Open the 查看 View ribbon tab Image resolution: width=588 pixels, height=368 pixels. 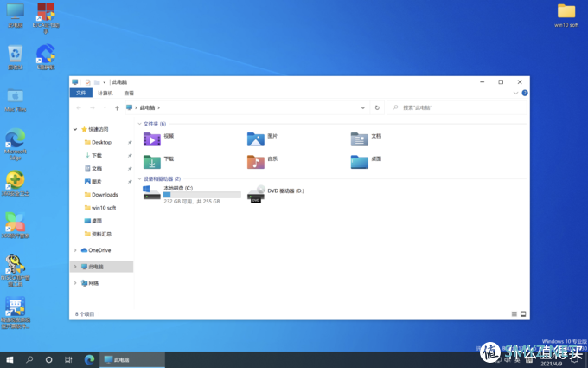[x=129, y=93]
